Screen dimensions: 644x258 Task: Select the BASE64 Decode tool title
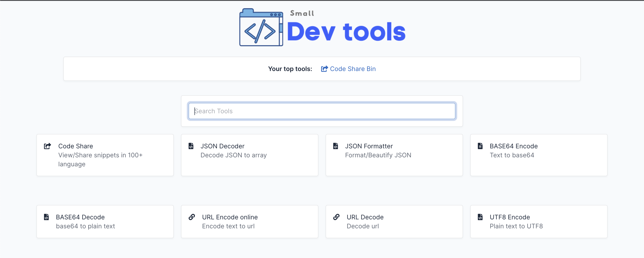pyautogui.click(x=80, y=217)
